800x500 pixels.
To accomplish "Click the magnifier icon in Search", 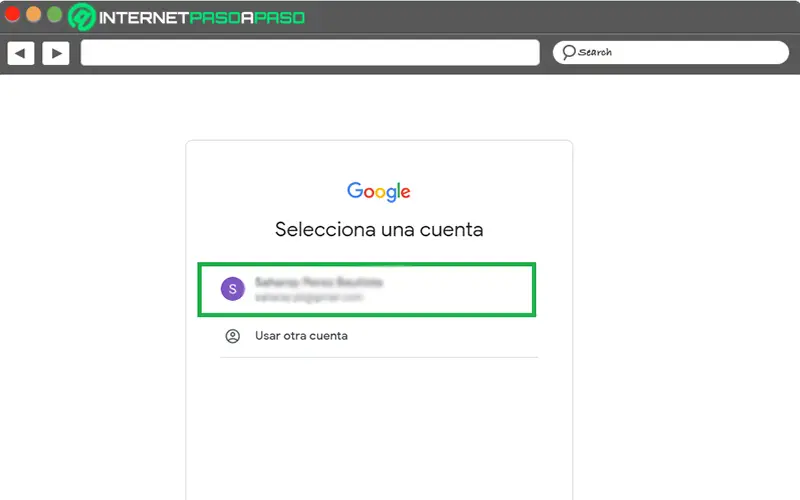I will (x=568, y=52).
